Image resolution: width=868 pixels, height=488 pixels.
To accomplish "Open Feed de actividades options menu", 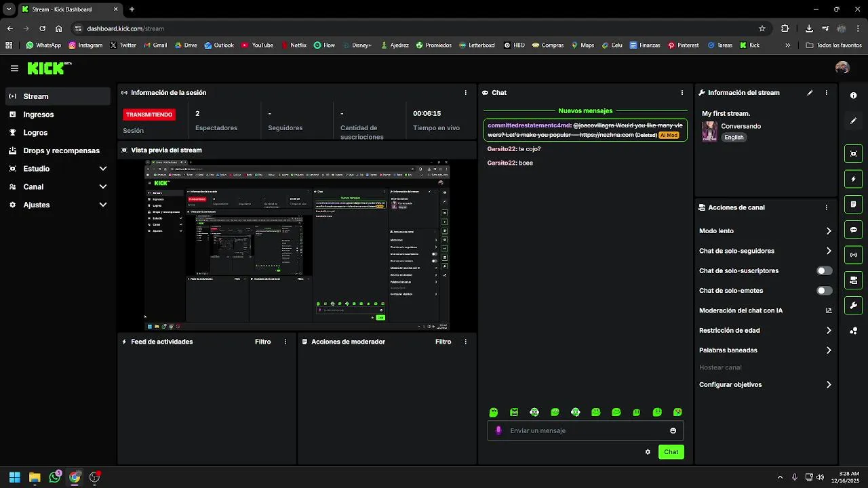I will click(285, 342).
